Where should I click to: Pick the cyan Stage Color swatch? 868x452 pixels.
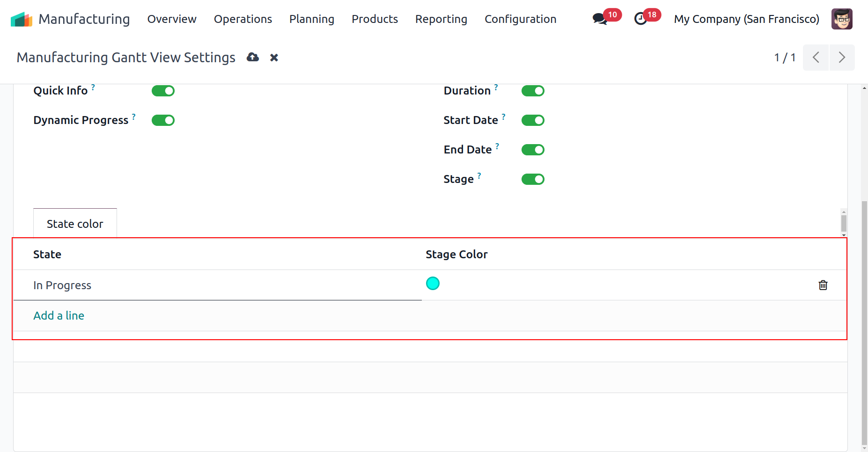pyautogui.click(x=433, y=284)
